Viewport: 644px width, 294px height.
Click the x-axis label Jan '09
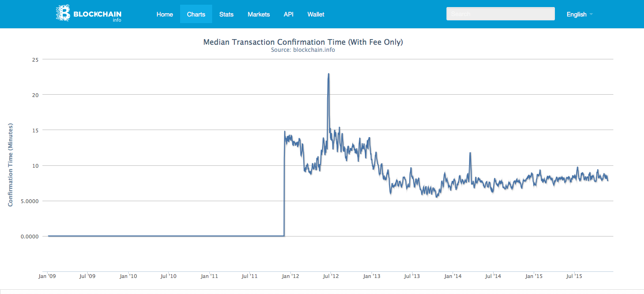[x=47, y=276]
